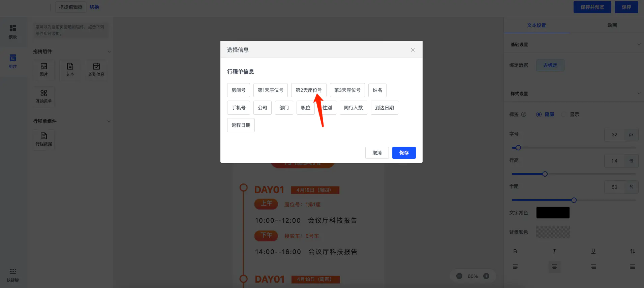Toggle bold text formatting
This screenshot has width=644, height=288.
tap(515, 251)
